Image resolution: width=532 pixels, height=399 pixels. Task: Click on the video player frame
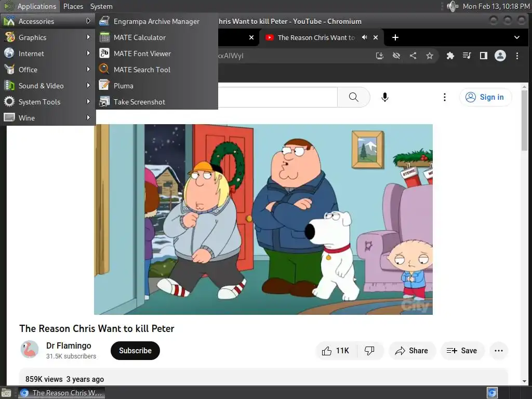pos(263,220)
